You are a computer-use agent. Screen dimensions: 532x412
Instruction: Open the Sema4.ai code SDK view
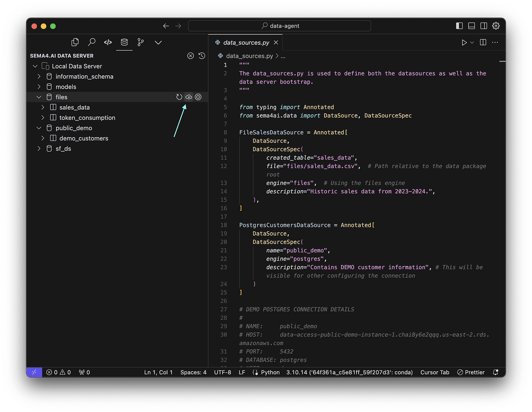pyautogui.click(x=108, y=42)
